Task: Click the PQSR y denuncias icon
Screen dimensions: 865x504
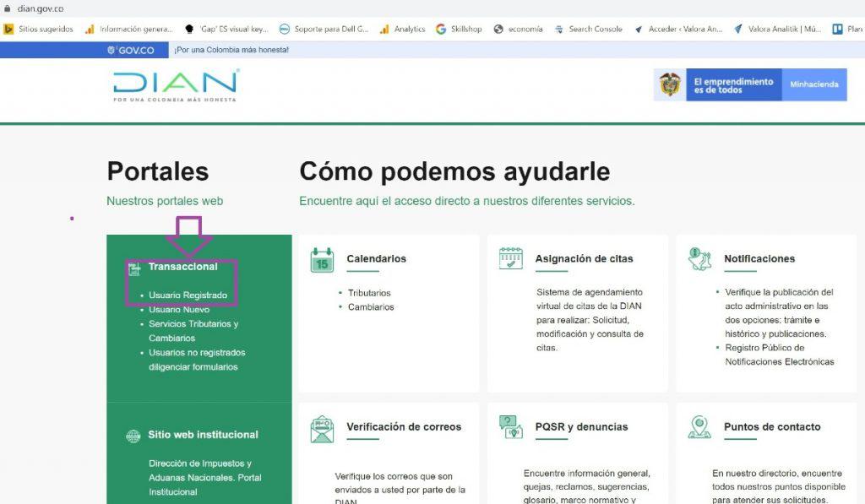Action: coord(511,427)
